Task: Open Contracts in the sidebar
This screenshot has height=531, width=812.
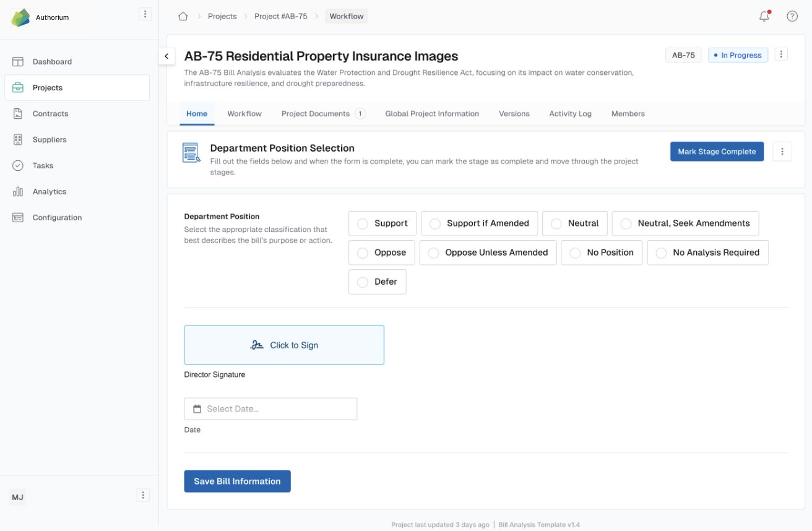Action: pos(50,114)
